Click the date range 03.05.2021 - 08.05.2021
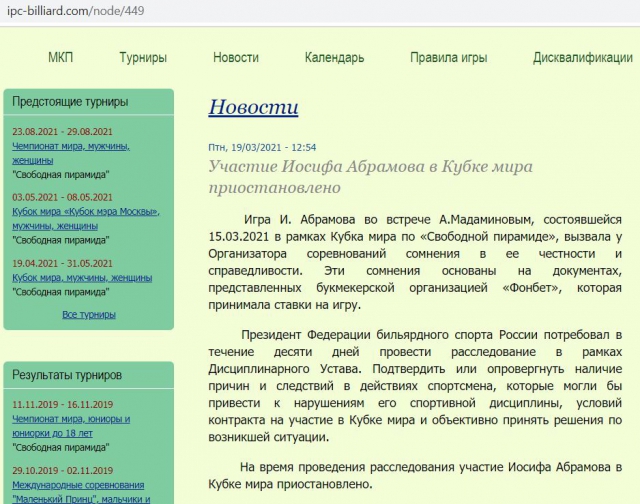 coord(62,197)
